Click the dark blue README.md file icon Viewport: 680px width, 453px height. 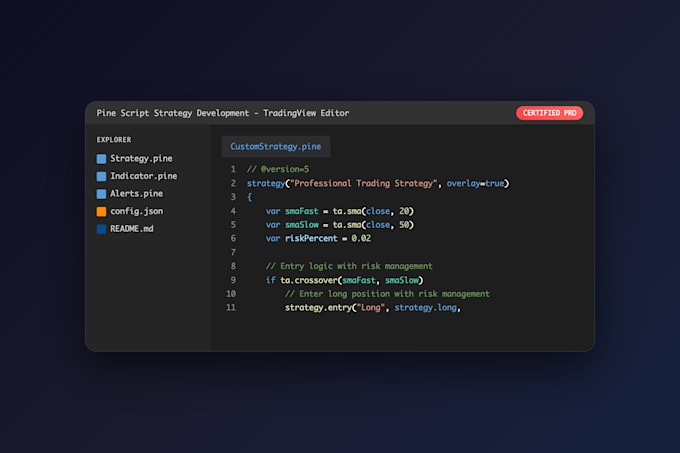coord(101,229)
